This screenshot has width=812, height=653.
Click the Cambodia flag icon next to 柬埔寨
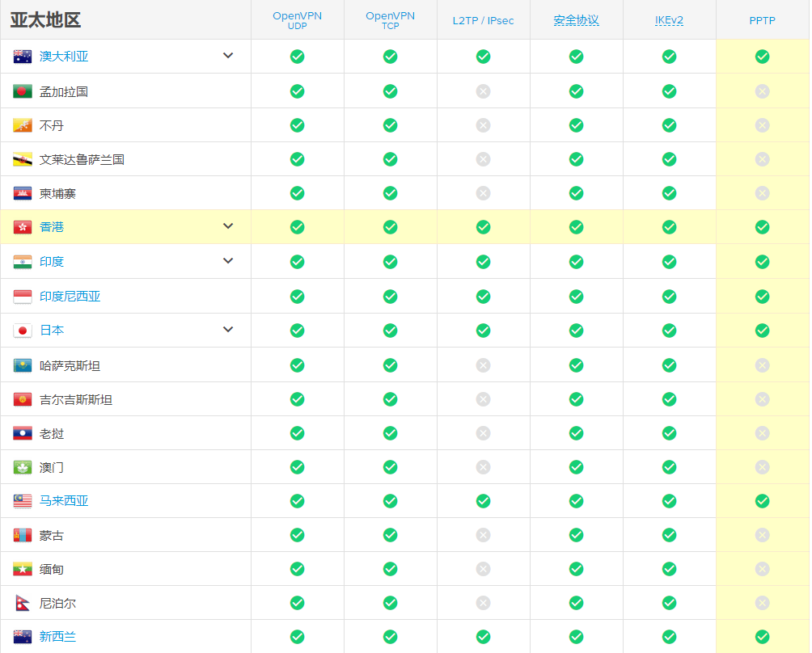pos(23,193)
